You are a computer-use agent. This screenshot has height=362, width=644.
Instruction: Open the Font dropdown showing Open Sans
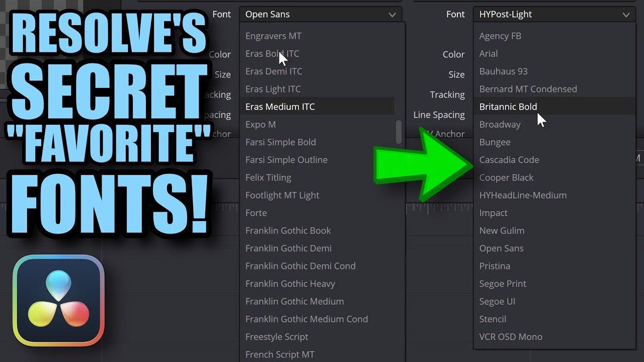point(320,15)
